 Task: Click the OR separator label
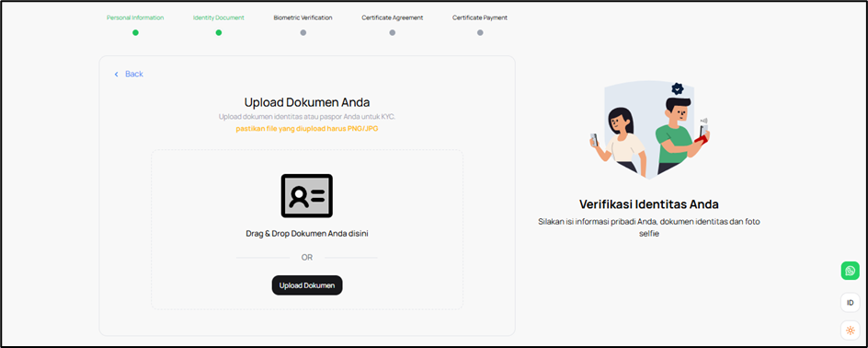307,258
